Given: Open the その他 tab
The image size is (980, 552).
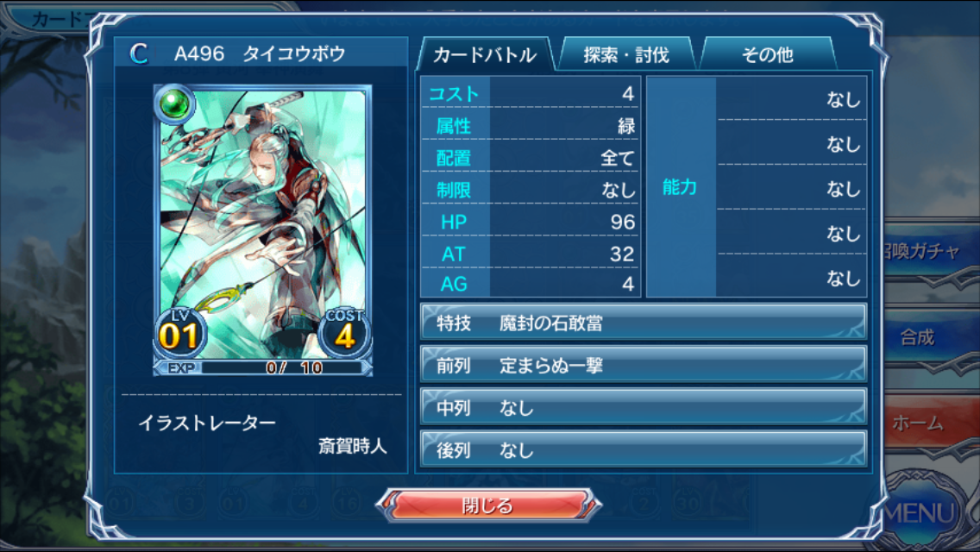Looking at the screenshot, I should tap(768, 55).
